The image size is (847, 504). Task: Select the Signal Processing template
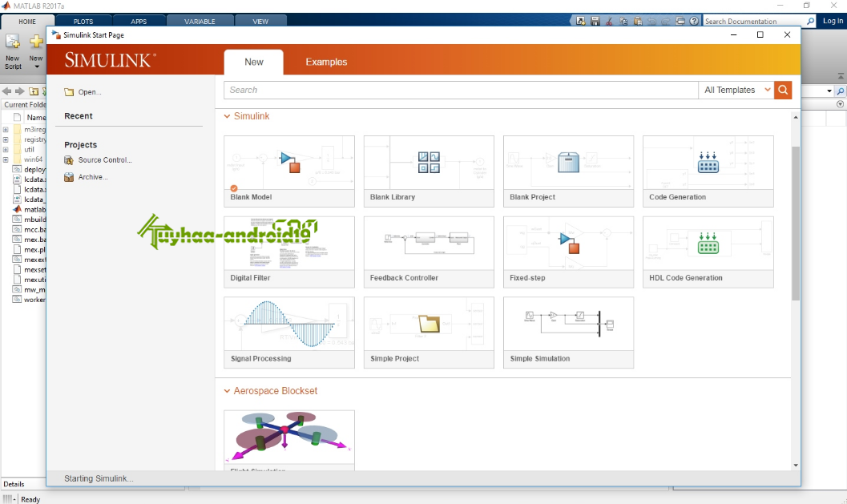click(289, 333)
